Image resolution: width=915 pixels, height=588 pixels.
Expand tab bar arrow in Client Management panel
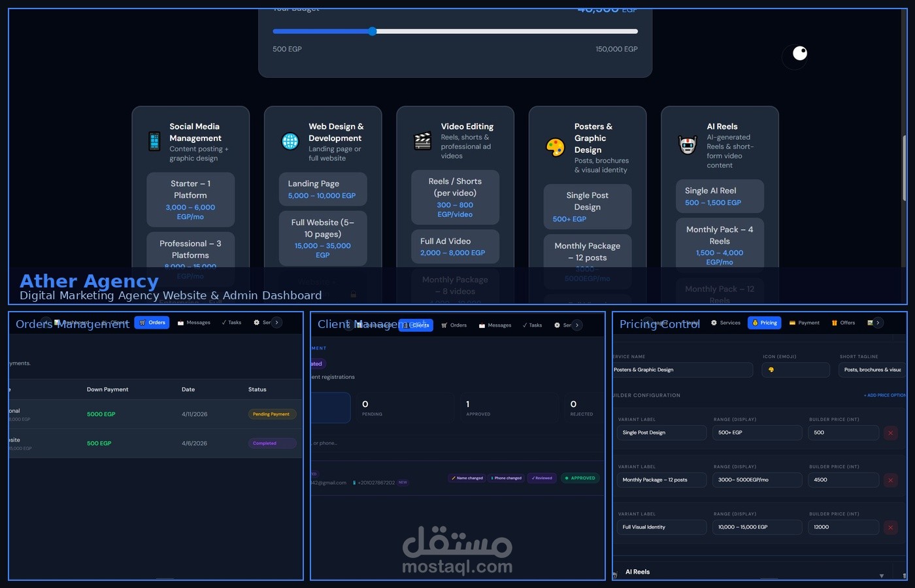tap(577, 325)
